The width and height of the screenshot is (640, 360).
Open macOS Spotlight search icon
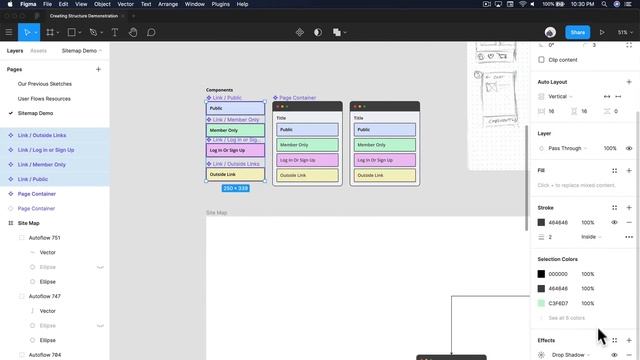(x=604, y=4)
